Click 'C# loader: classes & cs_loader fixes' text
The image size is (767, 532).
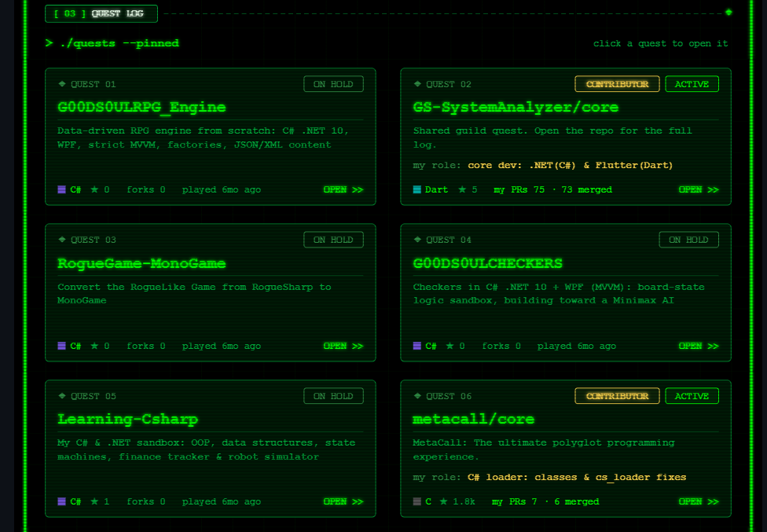(x=577, y=477)
